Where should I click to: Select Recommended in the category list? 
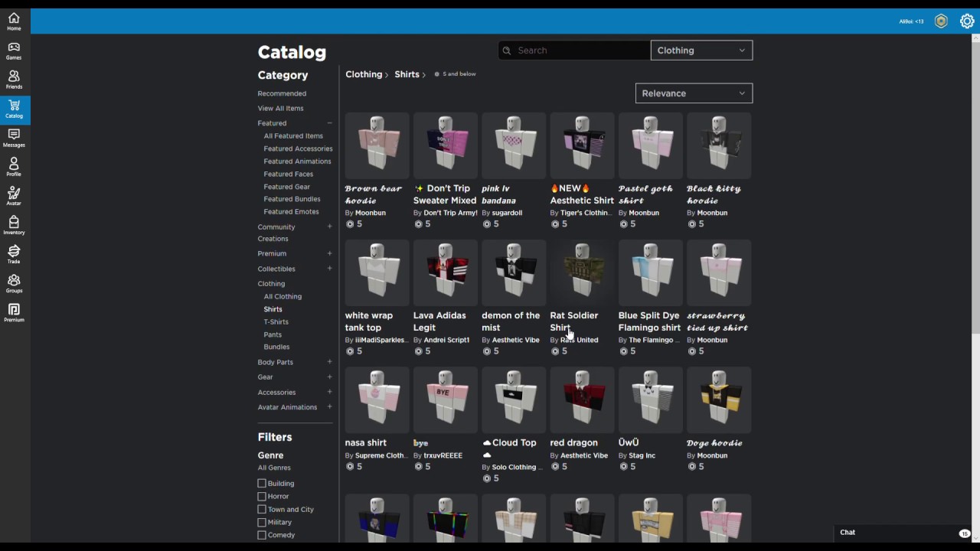pos(282,93)
